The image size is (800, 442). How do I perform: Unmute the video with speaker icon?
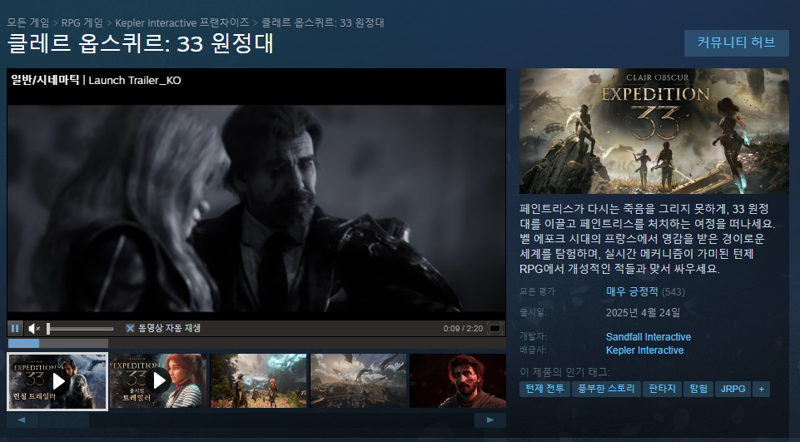pos(34,328)
